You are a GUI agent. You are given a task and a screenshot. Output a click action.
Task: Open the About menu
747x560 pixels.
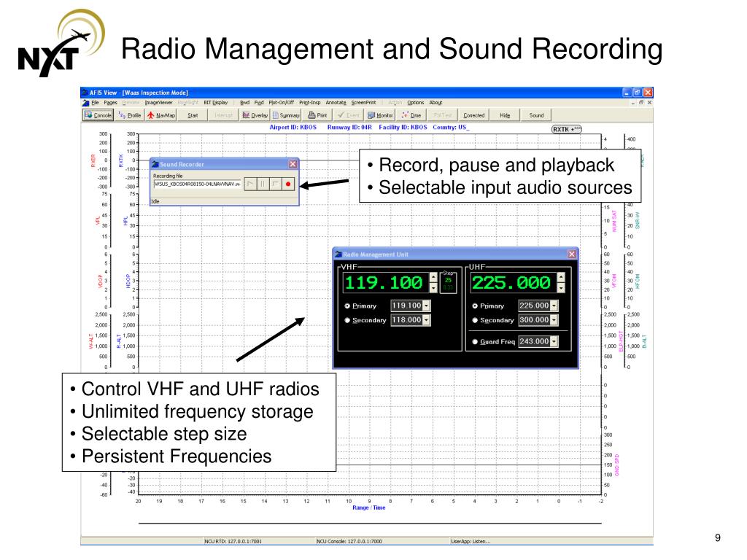pyautogui.click(x=436, y=102)
